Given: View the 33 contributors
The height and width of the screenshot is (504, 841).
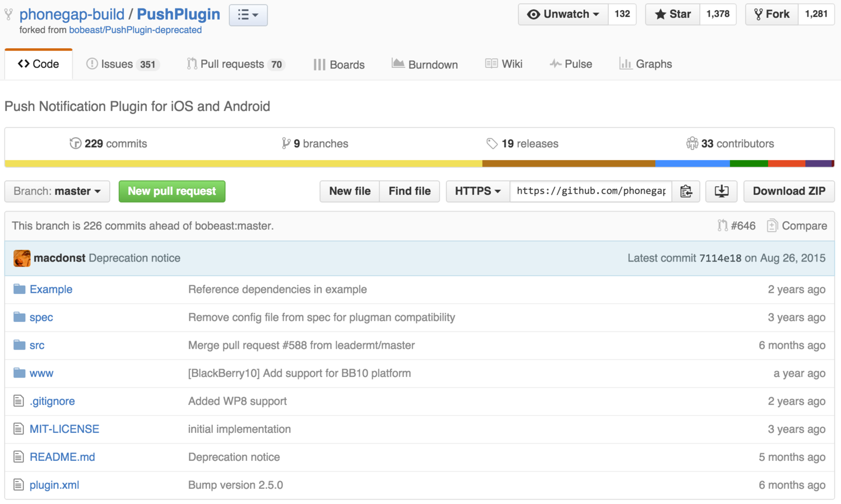Looking at the screenshot, I should 730,143.
